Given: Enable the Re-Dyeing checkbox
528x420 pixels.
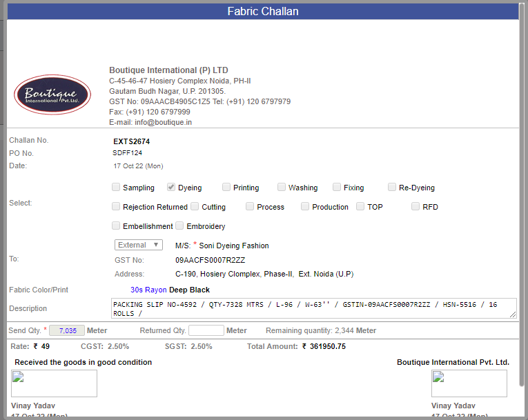Looking at the screenshot, I should coord(392,187).
